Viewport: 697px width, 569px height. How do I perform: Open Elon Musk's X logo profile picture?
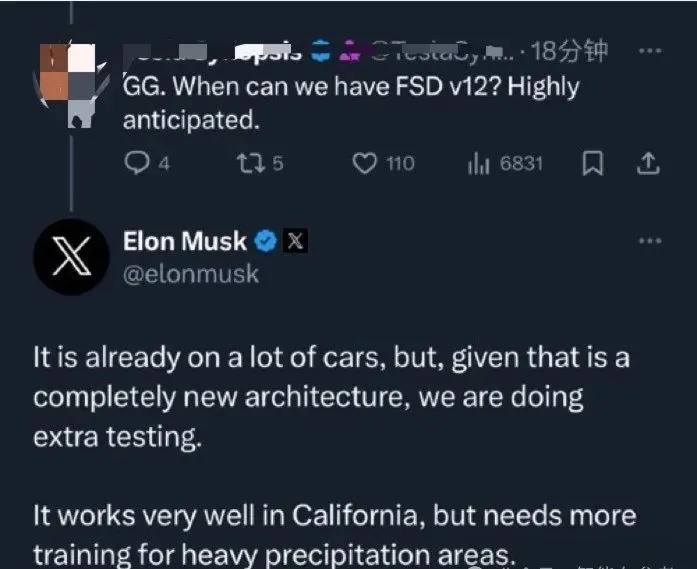tap(72, 256)
